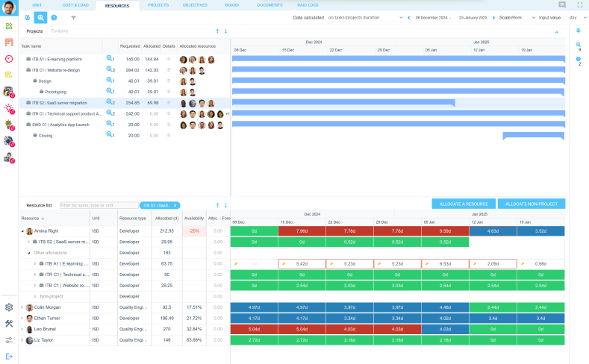Enter fullscreen mode with the expand icon

tap(579, 5)
